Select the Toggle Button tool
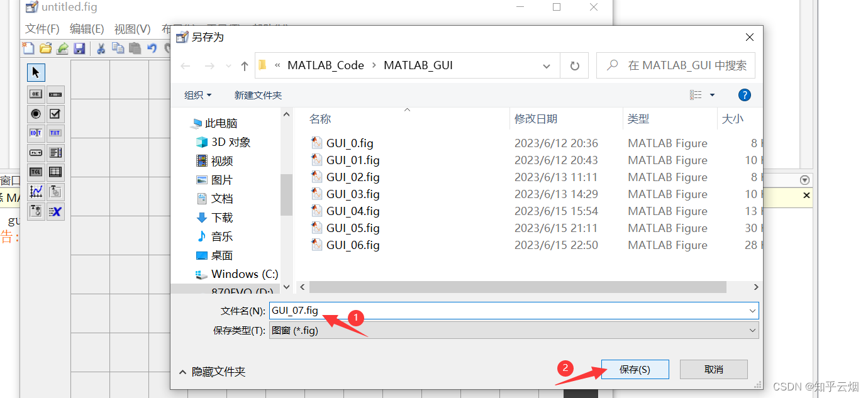This screenshot has height=398, width=868. pos(36,172)
